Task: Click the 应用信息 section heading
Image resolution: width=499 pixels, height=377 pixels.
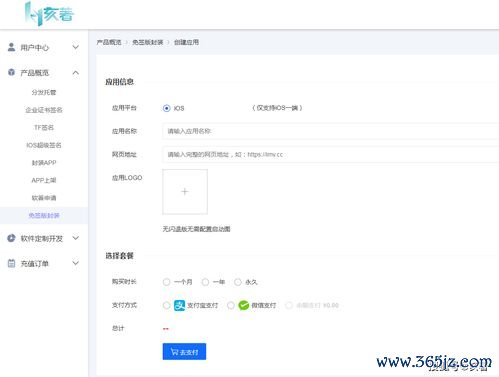Action: tap(119, 82)
